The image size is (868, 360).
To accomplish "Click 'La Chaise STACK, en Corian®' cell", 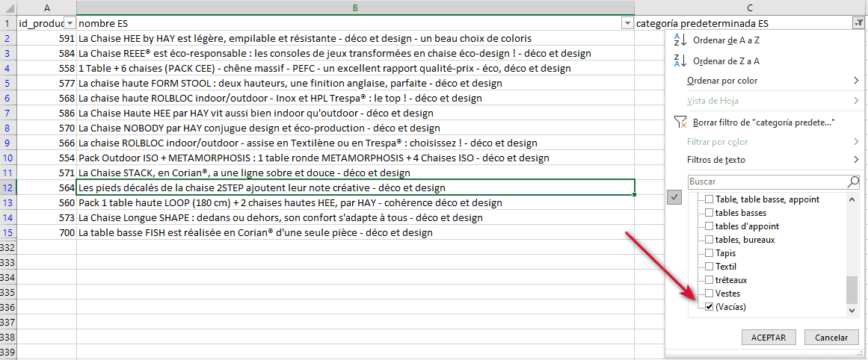I will pos(355,173).
